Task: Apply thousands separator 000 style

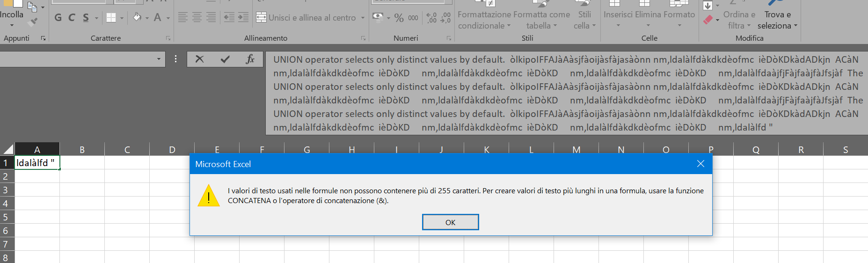Action: pos(413,18)
